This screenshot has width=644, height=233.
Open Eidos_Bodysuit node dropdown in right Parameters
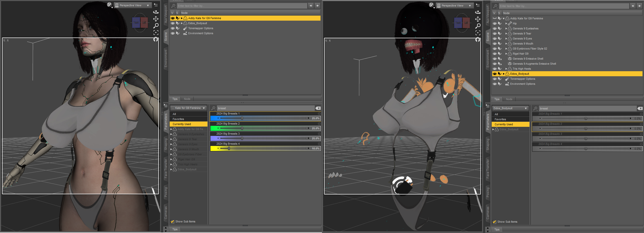511,108
